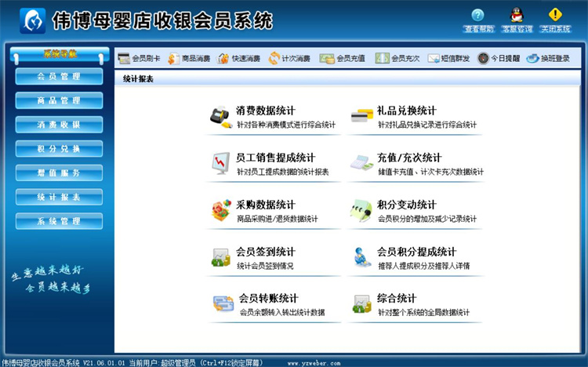Open 系统管理 in the sidebar
This screenshot has height=367, width=588.
[x=59, y=221]
